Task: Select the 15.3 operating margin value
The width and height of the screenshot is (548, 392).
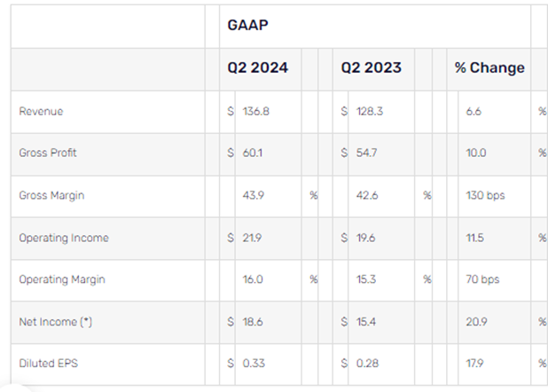Action: 366,279
